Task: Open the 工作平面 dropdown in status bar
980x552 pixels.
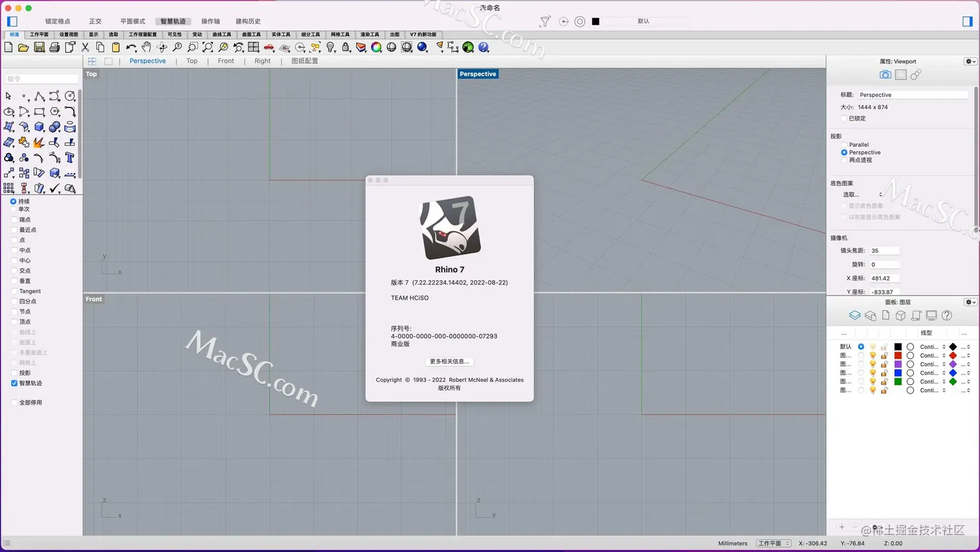Action: click(774, 544)
